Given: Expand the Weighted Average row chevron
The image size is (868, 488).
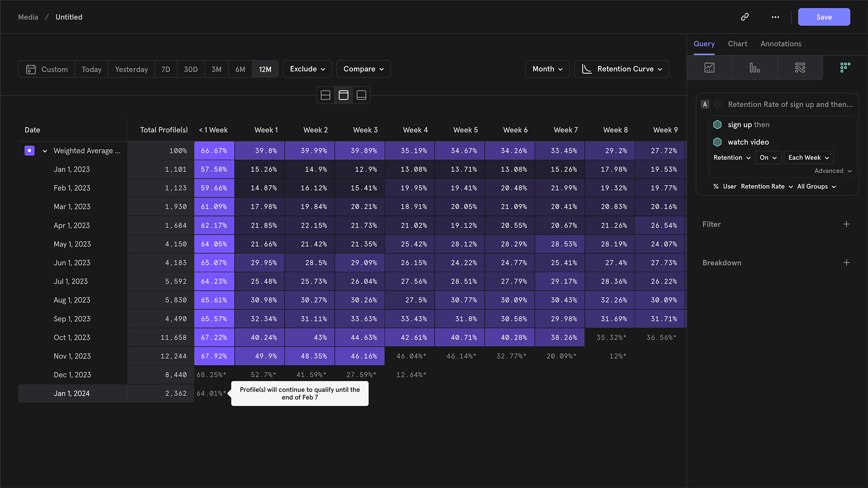Looking at the screenshot, I should [45, 151].
